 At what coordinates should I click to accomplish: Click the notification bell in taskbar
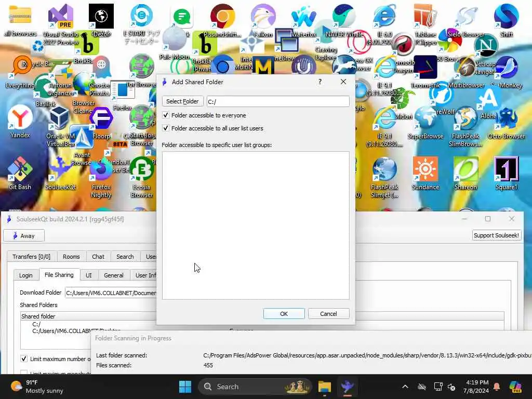tap(496, 387)
